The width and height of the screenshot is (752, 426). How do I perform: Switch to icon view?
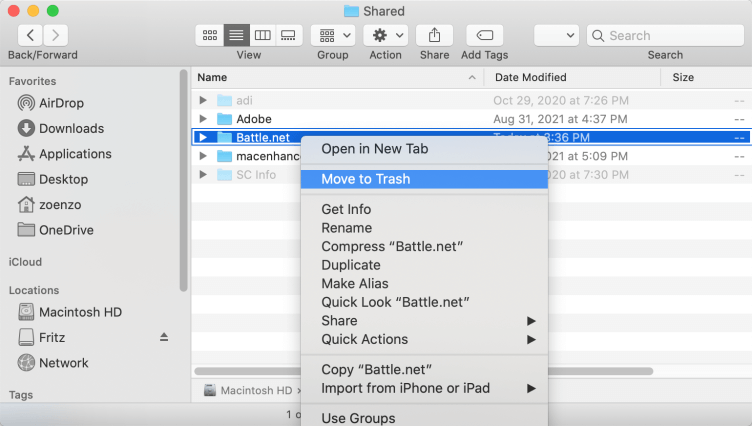click(210, 35)
